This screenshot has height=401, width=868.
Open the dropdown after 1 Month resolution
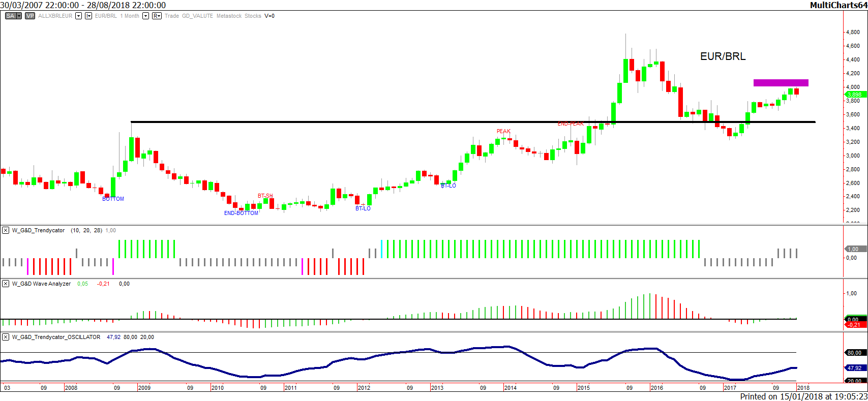pos(145,16)
